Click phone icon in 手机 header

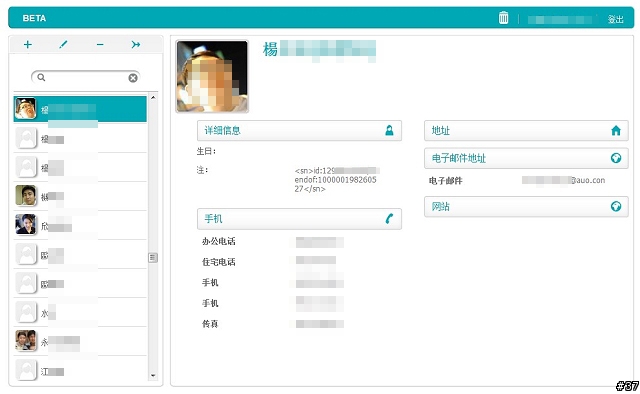pyautogui.click(x=389, y=218)
